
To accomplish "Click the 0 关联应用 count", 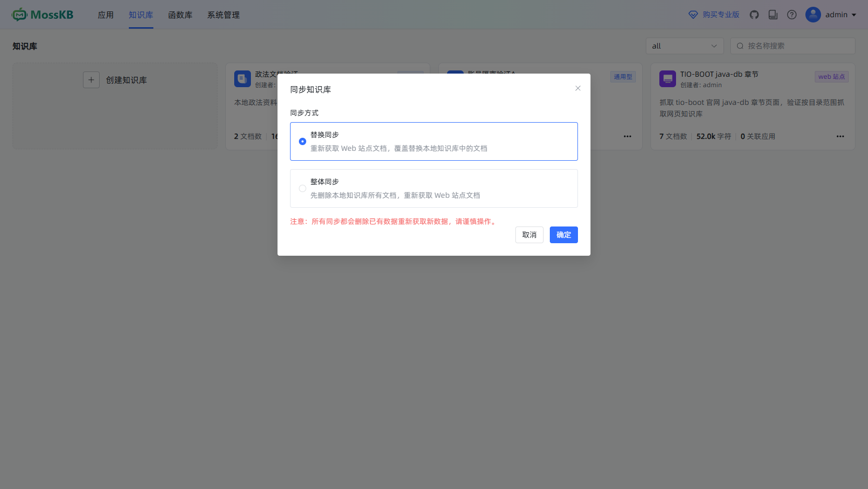I will [x=758, y=136].
